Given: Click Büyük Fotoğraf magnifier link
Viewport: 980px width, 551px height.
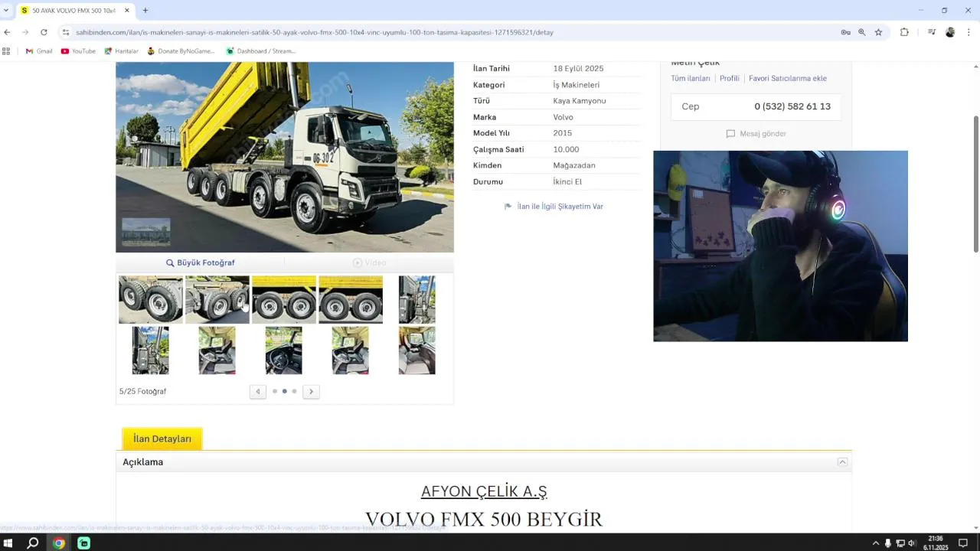Looking at the screenshot, I should click(201, 262).
